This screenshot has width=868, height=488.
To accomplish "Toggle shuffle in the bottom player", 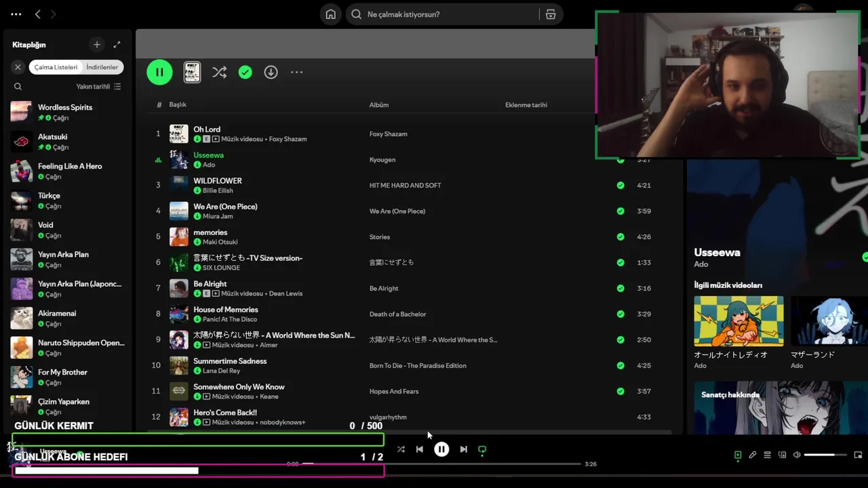I will pyautogui.click(x=401, y=449).
